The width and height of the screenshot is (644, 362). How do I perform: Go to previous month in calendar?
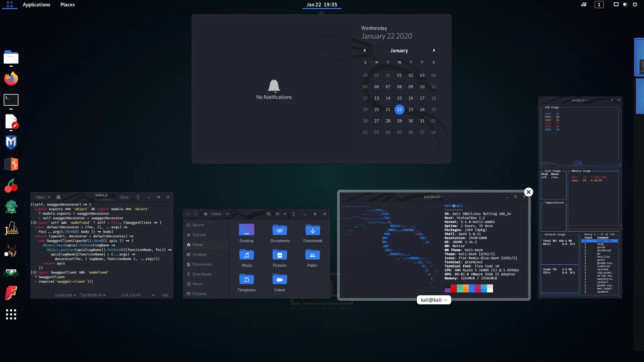pos(365,50)
